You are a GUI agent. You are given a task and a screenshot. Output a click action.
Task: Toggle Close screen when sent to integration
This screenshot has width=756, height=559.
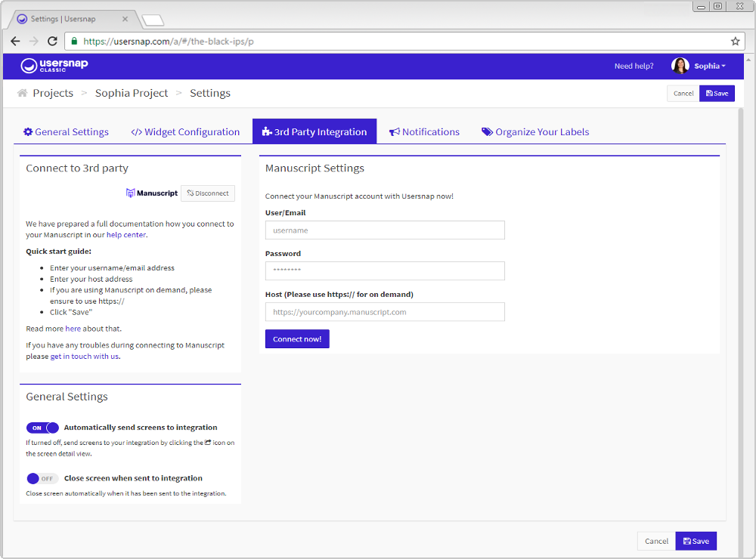[42, 478]
